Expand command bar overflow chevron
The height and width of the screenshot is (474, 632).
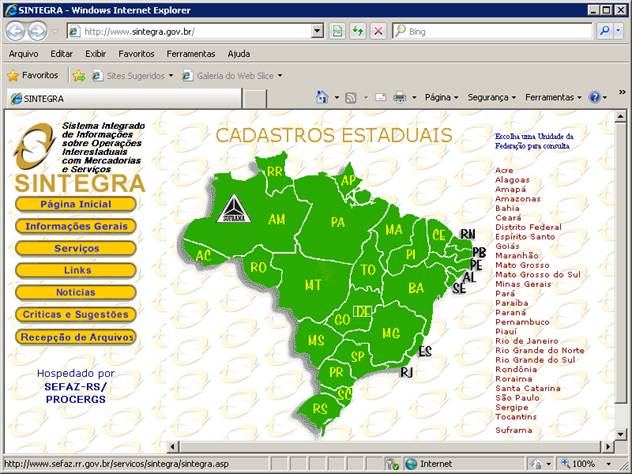click(x=622, y=92)
